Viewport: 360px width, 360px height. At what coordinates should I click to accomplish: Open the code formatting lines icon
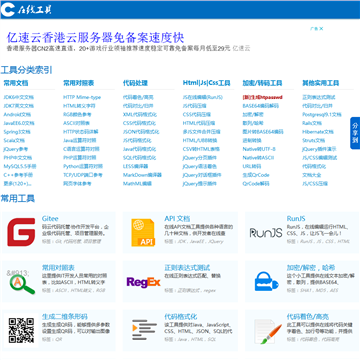click(144, 330)
